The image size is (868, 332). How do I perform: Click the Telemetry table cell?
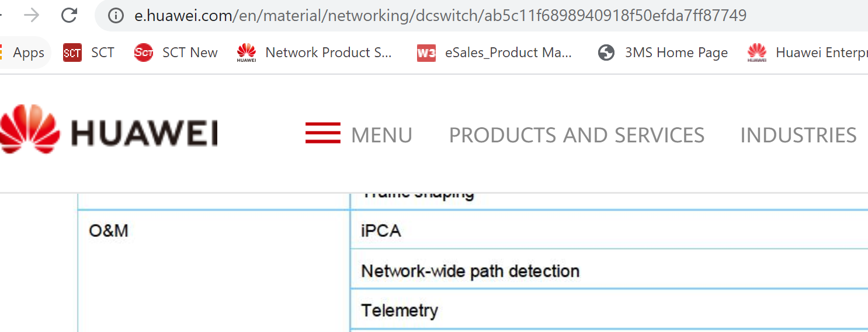(609, 309)
